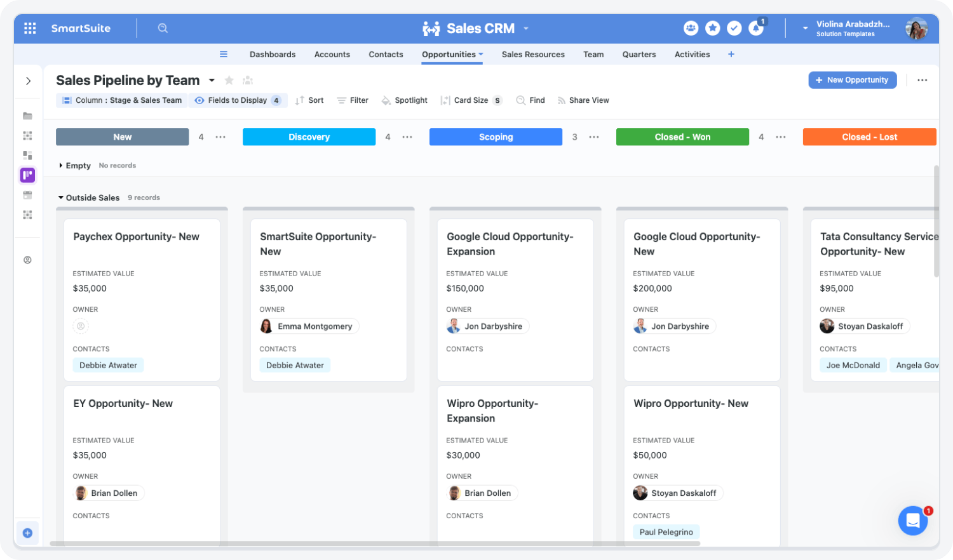Screen dimensions: 953x560
Task: Switch to the Dashboards tab
Action: [x=273, y=54]
